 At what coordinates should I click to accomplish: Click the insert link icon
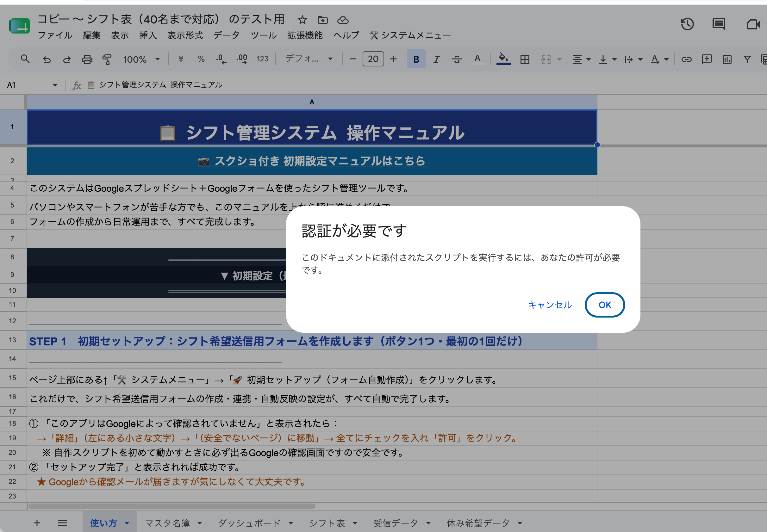[x=686, y=59]
